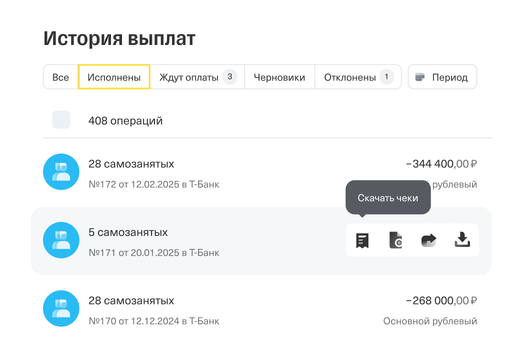Click the share arrow icon
Image resolution: width=528 pixels, height=360 pixels.
tap(429, 240)
